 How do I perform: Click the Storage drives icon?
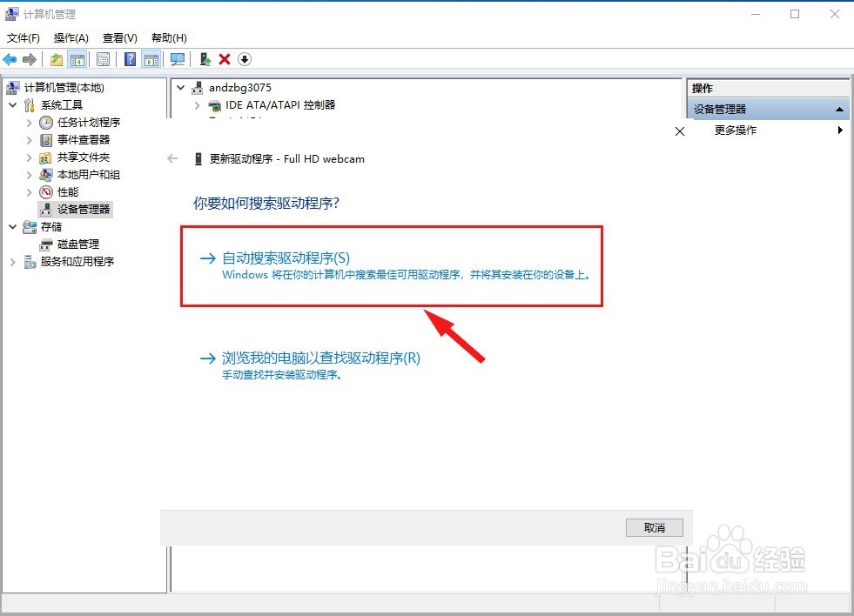point(30,227)
